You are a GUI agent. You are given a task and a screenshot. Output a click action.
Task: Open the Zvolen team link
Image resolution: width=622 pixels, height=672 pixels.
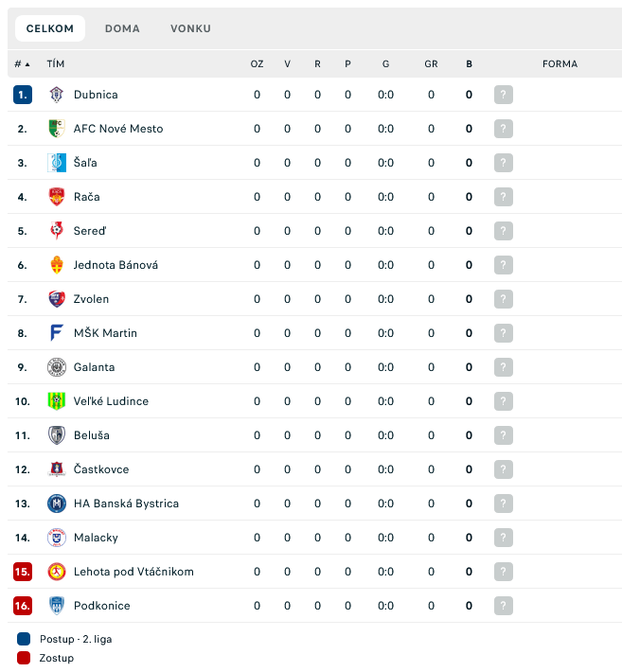(91, 299)
